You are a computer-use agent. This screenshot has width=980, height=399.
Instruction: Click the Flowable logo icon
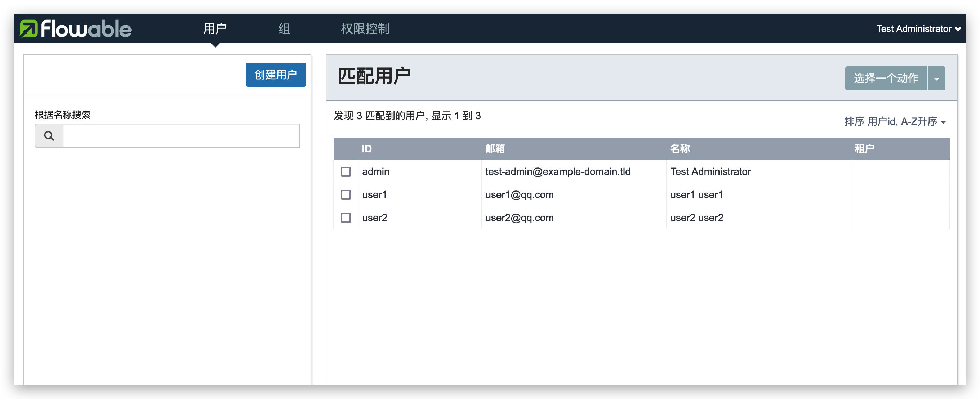(x=29, y=29)
